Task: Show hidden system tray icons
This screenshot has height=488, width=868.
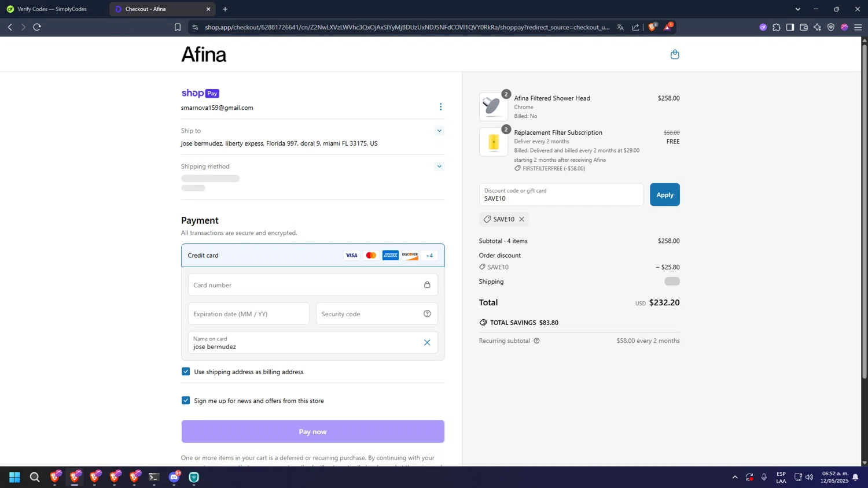Action: [735, 478]
